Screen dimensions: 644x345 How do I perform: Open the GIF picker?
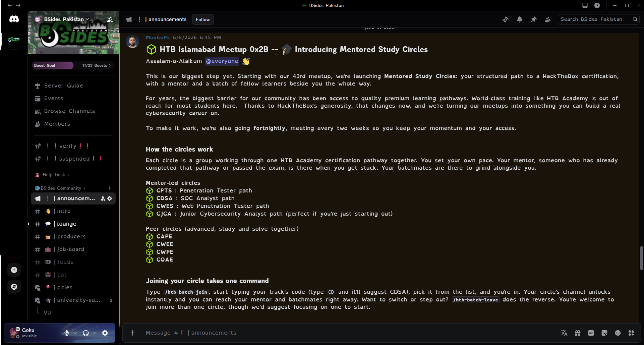coord(591,333)
